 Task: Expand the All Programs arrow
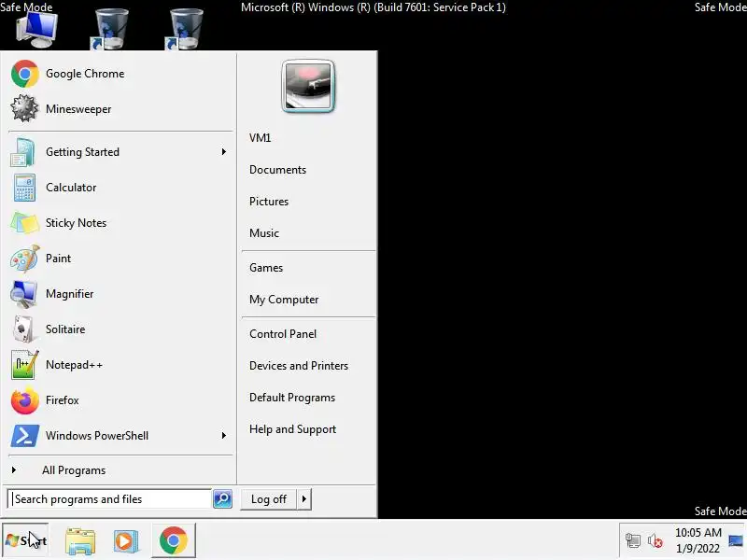coord(14,470)
